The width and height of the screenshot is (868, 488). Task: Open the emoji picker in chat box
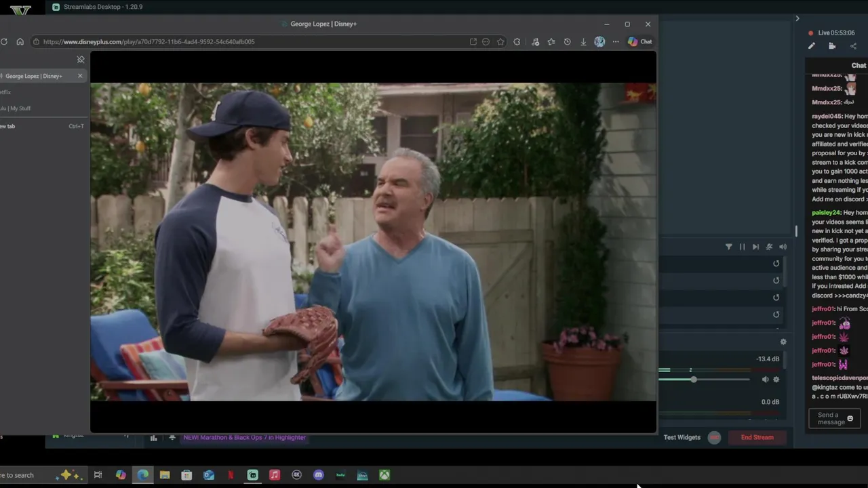[x=850, y=419]
